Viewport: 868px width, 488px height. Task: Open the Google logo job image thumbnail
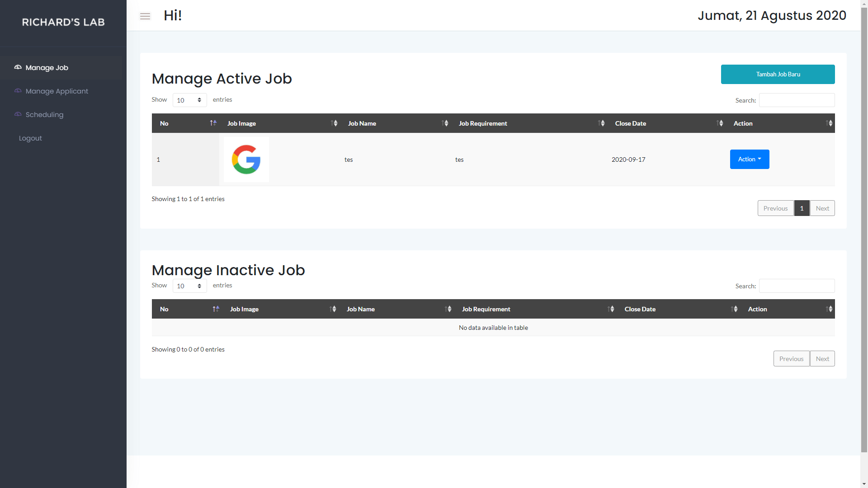pos(246,160)
